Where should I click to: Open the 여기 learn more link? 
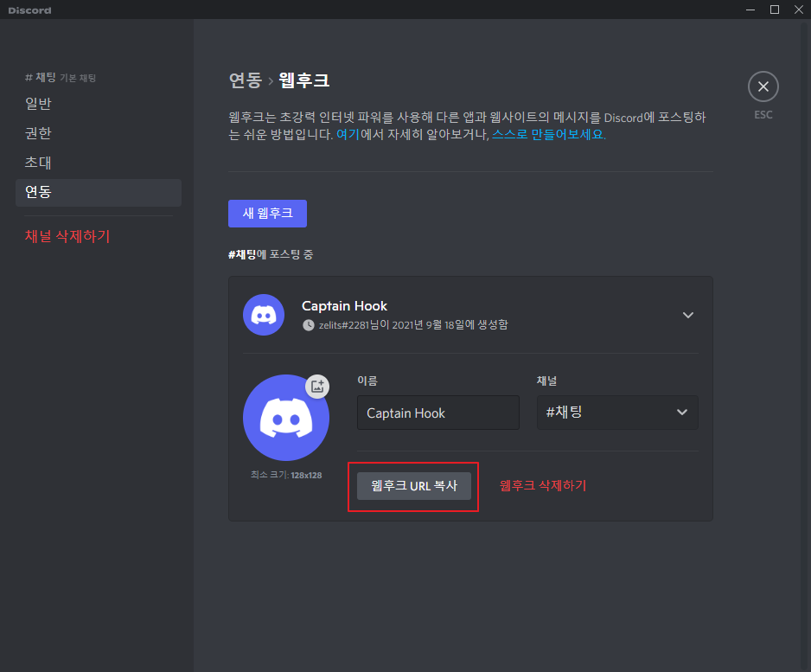pyautogui.click(x=348, y=135)
